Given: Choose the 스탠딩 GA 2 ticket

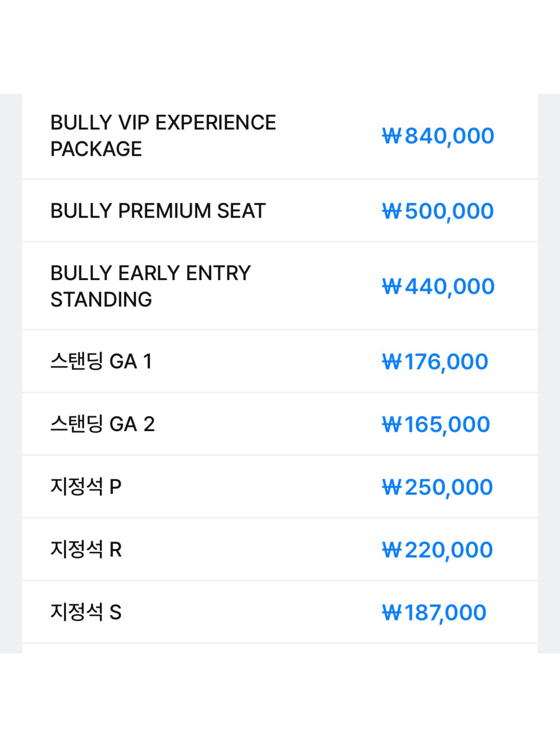Looking at the screenshot, I should [x=102, y=424].
